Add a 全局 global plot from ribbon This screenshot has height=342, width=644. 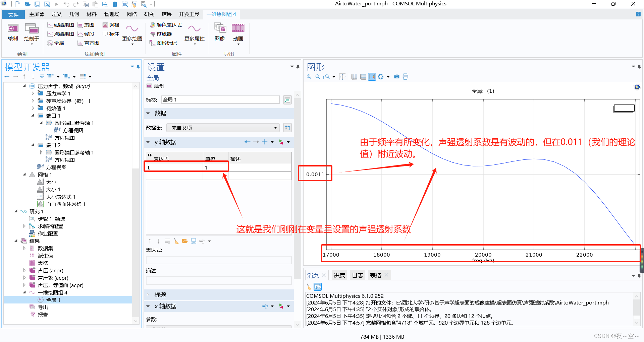click(x=56, y=43)
